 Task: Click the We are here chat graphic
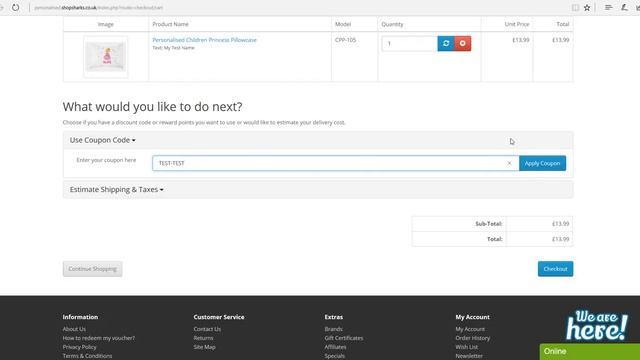click(x=597, y=325)
